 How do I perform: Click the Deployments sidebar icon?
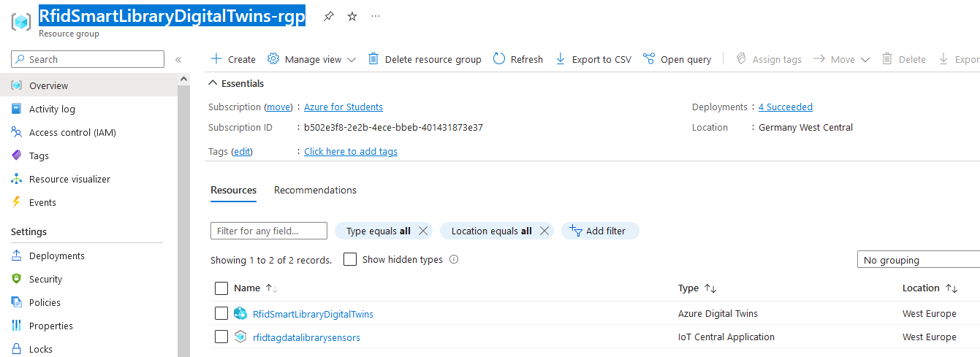click(x=16, y=256)
